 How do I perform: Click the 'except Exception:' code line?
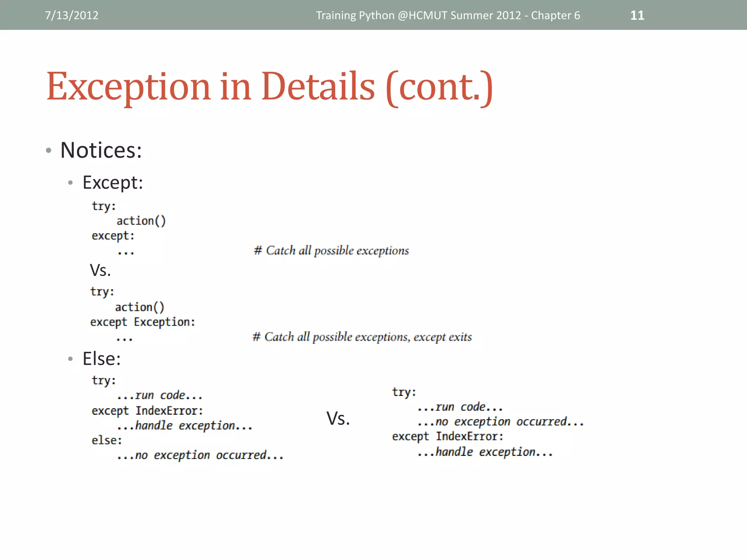pyautogui.click(x=143, y=322)
